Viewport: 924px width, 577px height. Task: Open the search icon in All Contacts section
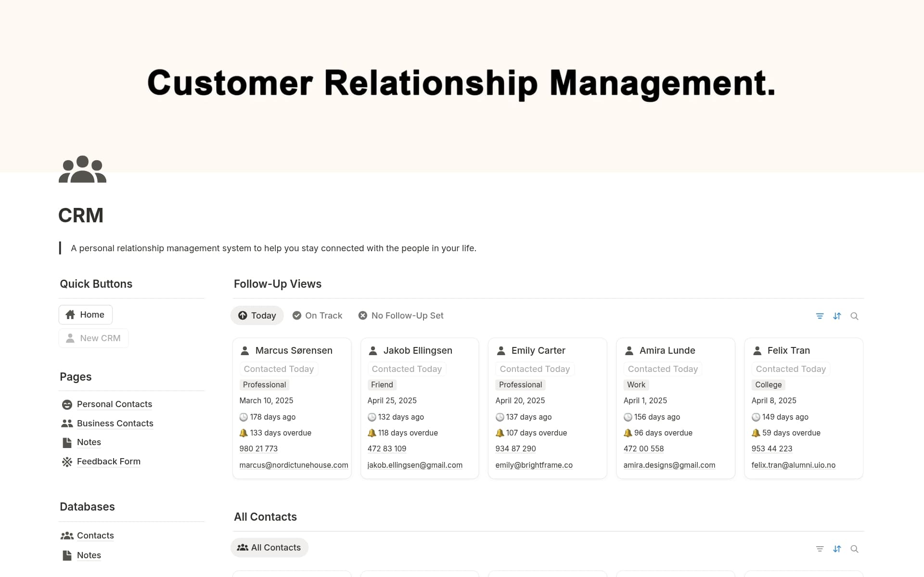[855, 549]
